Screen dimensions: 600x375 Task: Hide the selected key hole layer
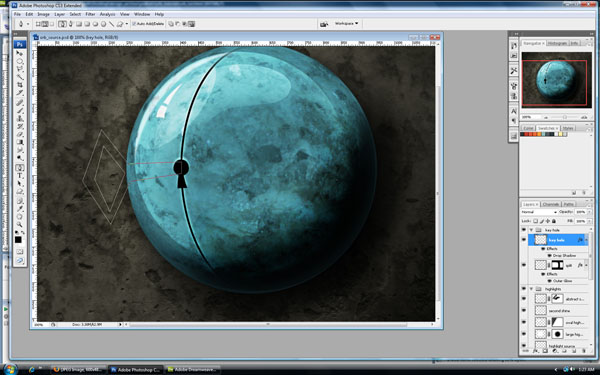(524, 240)
